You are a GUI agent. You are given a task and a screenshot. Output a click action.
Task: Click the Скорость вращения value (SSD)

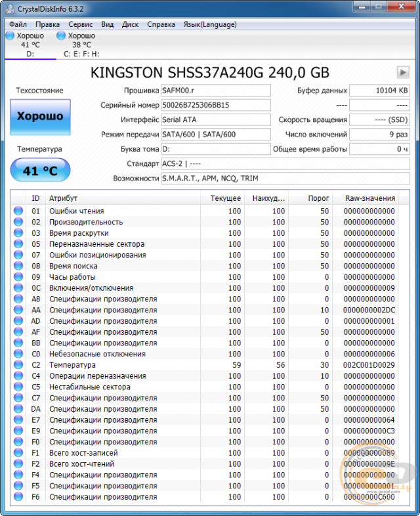click(379, 119)
